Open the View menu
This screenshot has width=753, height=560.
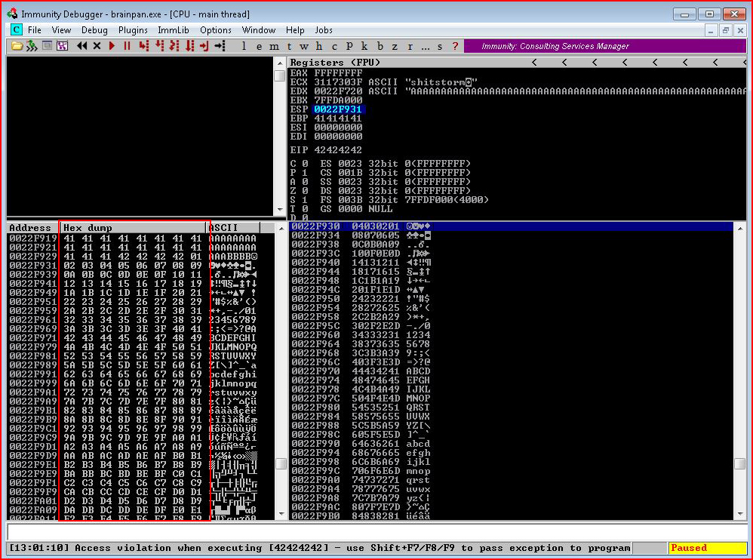pos(61,29)
